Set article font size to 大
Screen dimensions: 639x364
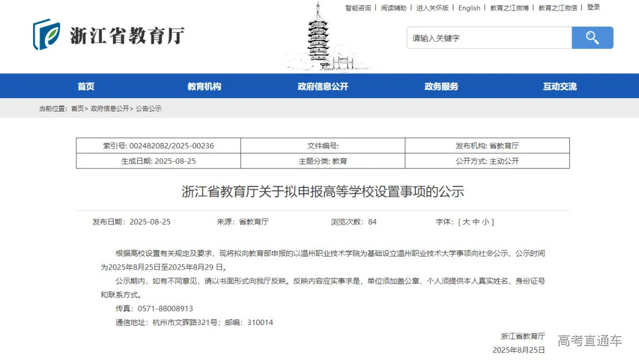[466, 222]
